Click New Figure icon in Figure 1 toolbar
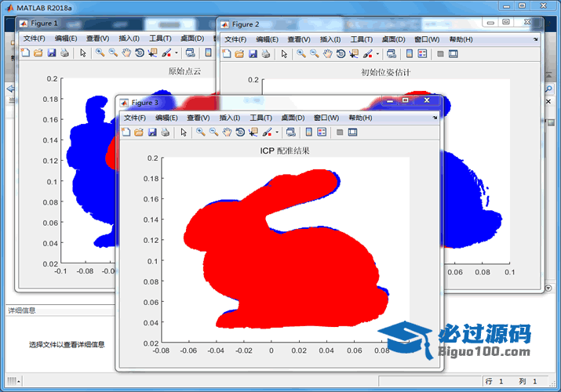This screenshot has height=392, width=561. point(25,53)
